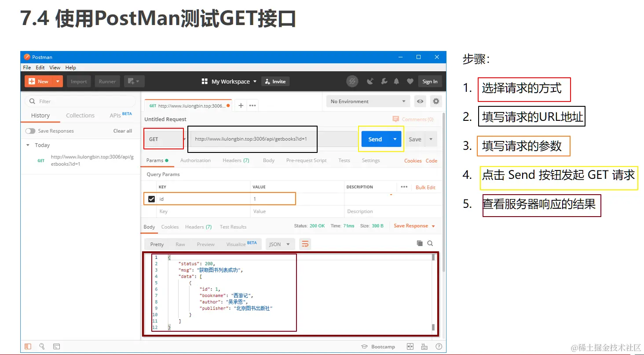Click the Invite button

click(x=274, y=81)
